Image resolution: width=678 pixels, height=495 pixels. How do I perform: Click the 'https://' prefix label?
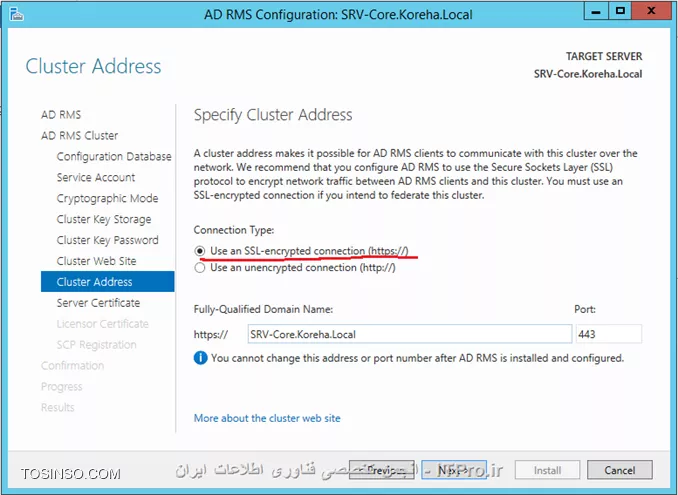point(211,334)
